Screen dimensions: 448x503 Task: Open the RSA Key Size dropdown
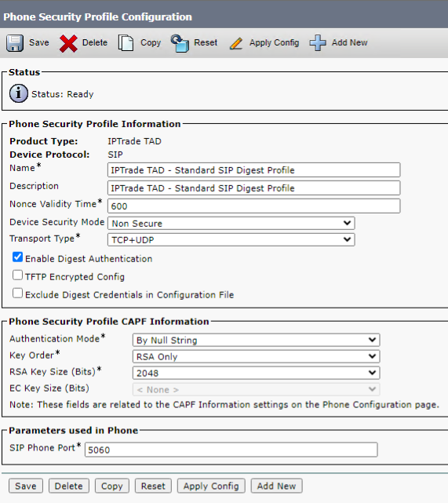[x=257, y=373]
